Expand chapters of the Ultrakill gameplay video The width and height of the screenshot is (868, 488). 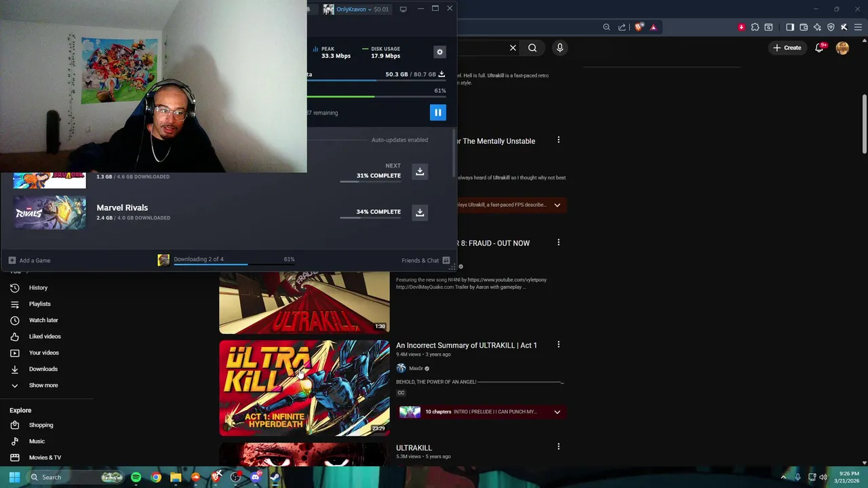pos(557,205)
